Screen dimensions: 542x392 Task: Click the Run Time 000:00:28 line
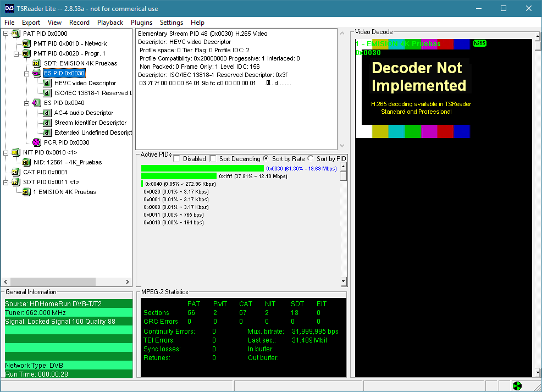69,374
